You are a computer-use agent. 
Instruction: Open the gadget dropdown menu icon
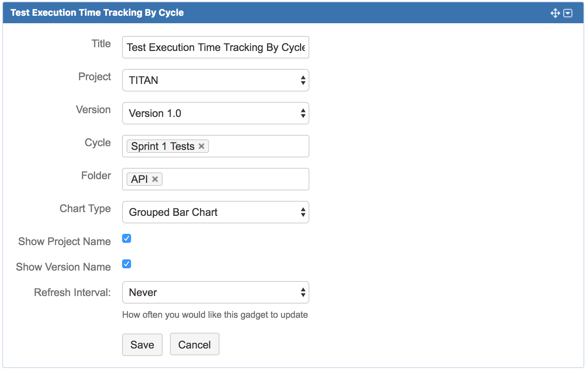[568, 13]
